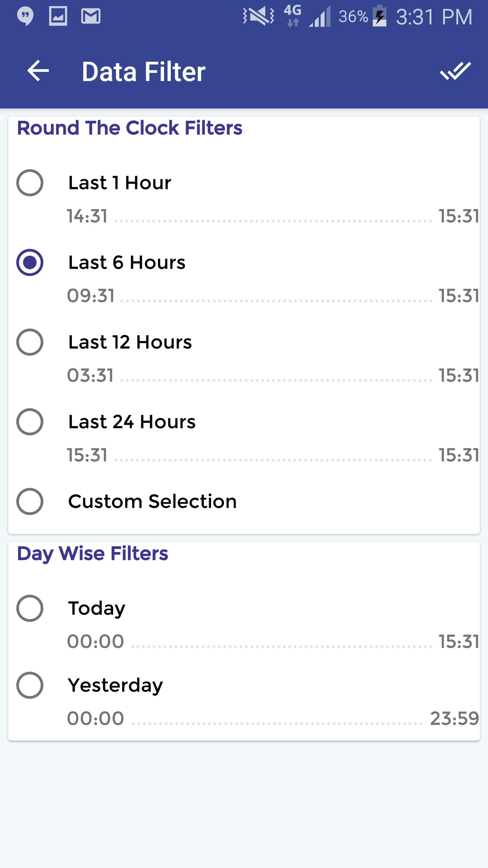This screenshot has width=488, height=868.
Task: Tap the 09:31 start time
Action: coord(91,296)
